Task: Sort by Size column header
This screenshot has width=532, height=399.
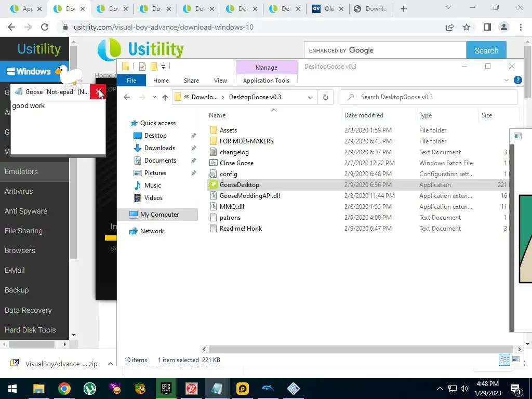Action: point(486,115)
